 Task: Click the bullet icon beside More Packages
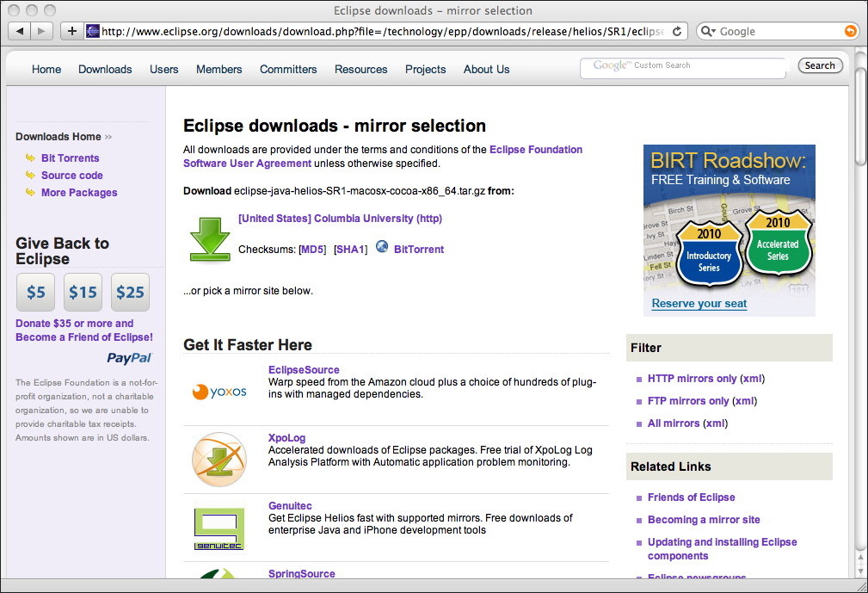pyautogui.click(x=30, y=192)
